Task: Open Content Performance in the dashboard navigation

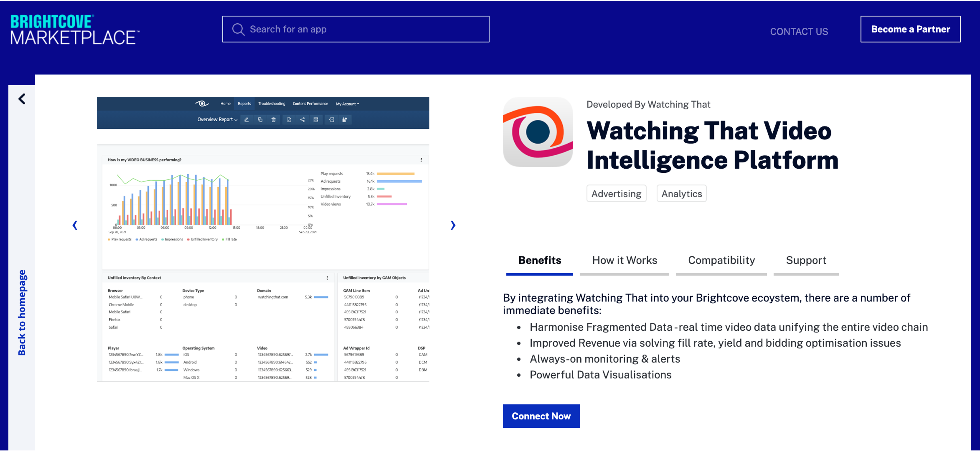Action: tap(310, 103)
